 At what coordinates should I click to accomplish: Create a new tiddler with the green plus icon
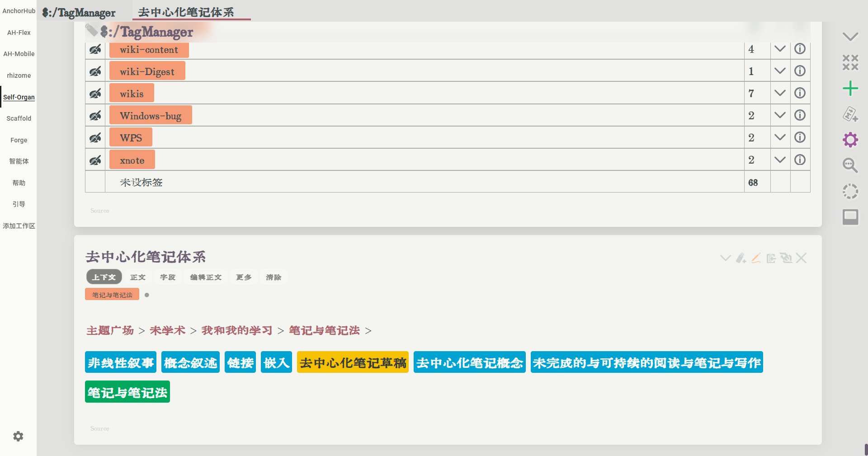click(850, 88)
